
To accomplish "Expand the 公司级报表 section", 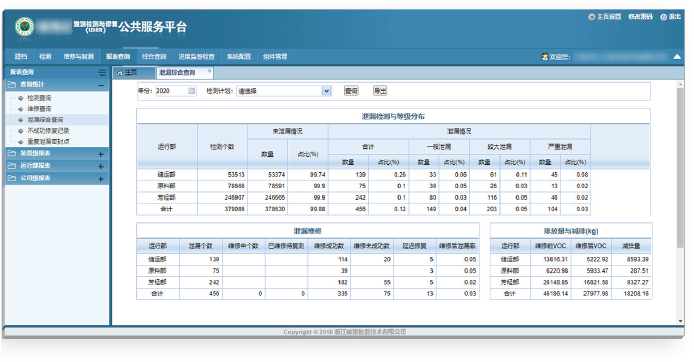I will (101, 179).
